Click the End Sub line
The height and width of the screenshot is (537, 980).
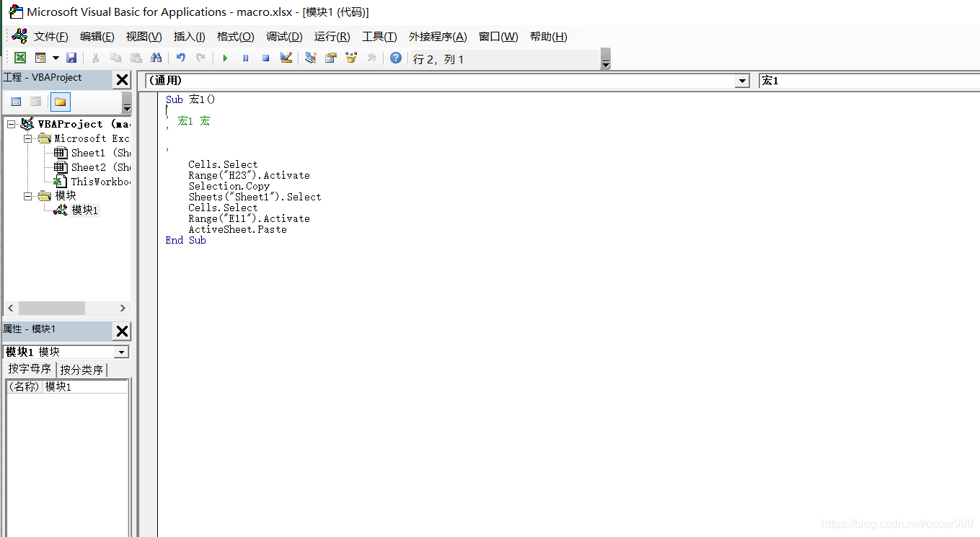[186, 240]
